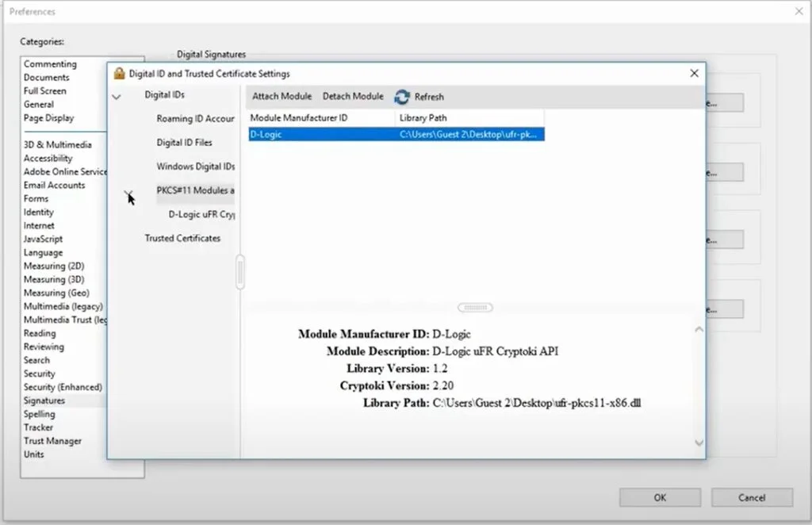Close the Preferences window
Screen dimensions: 812x525
pyautogui.click(x=799, y=11)
